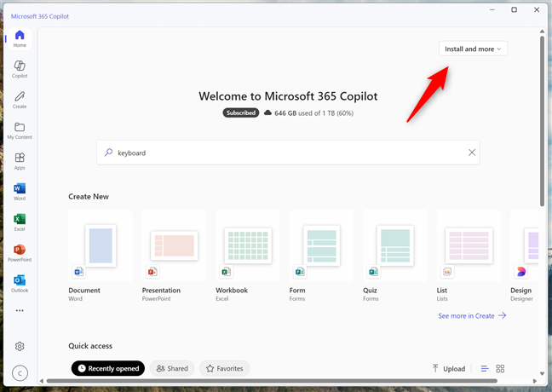Click the Subscribed badge
The image size is (552, 392).
[x=241, y=112]
